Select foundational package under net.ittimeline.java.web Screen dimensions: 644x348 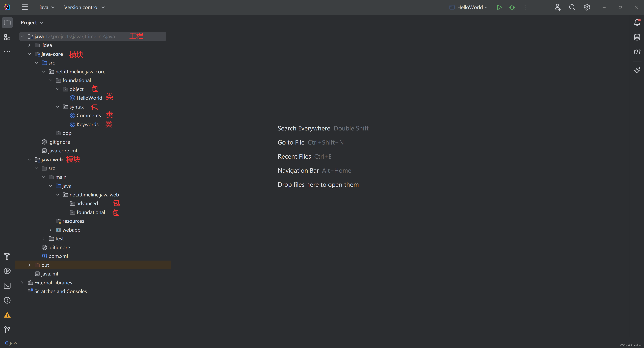tap(88, 212)
